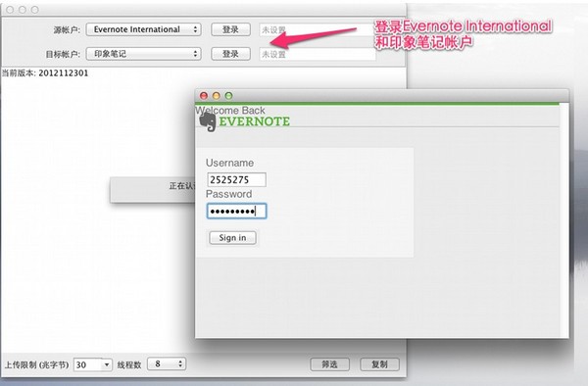Change the thread count 8 selector
The height and width of the screenshot is (386, 588).
[167, 363]
